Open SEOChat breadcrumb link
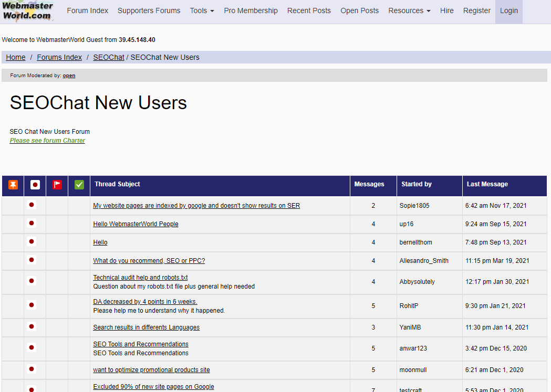The image size is (551, 392). 109,57
